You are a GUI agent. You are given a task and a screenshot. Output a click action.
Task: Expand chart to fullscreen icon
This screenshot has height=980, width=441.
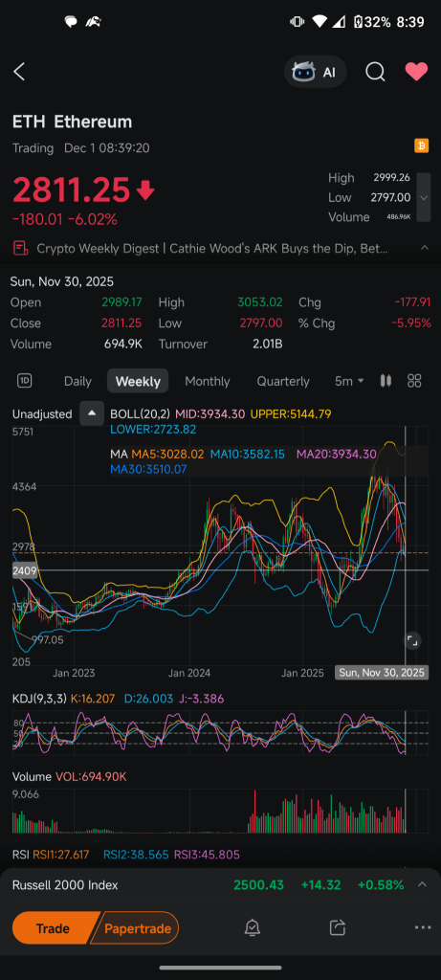click(413, 640)
